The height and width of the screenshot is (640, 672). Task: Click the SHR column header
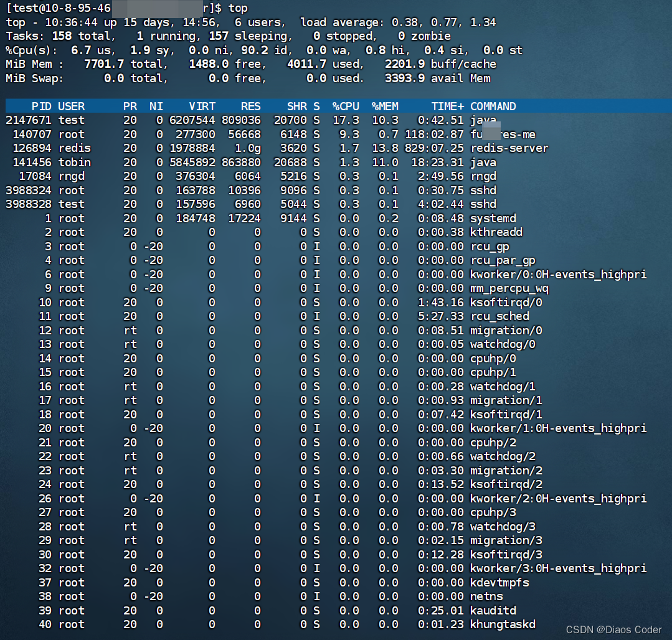(297, 106)
